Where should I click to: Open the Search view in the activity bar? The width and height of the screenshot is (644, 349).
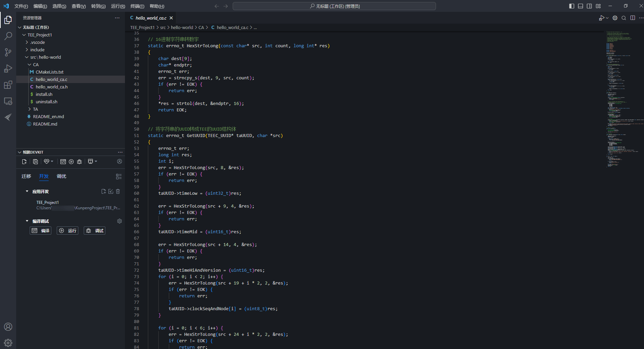[x=8, y=36]
